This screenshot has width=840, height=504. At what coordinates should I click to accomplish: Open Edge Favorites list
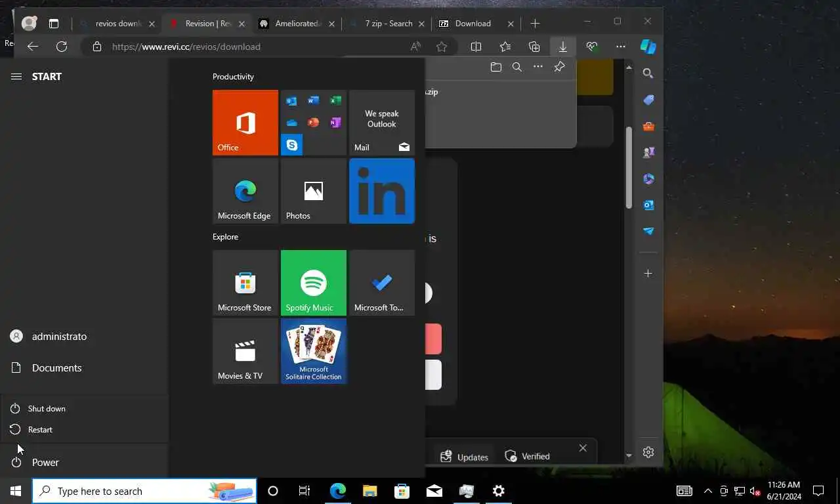pos(505,47)
